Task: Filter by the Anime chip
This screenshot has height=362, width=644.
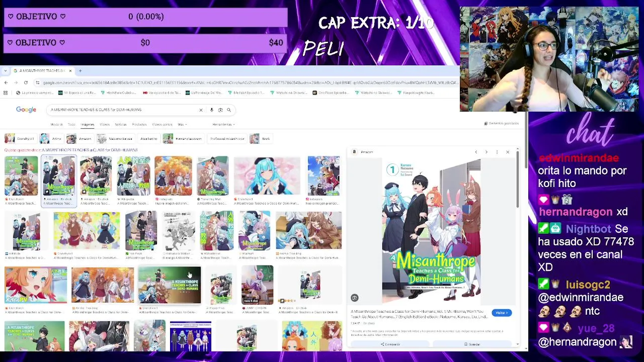Action: point(51,139)
